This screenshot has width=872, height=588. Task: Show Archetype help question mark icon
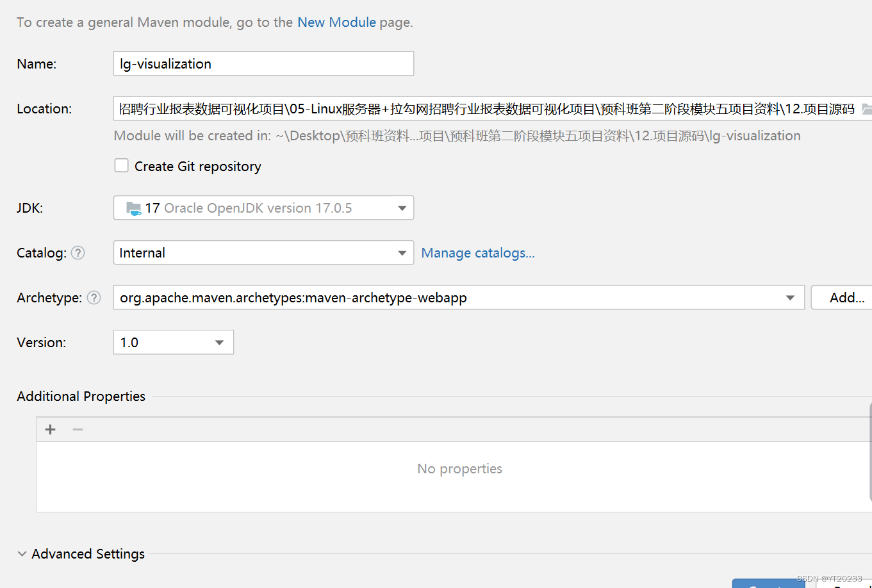[94, 297]
